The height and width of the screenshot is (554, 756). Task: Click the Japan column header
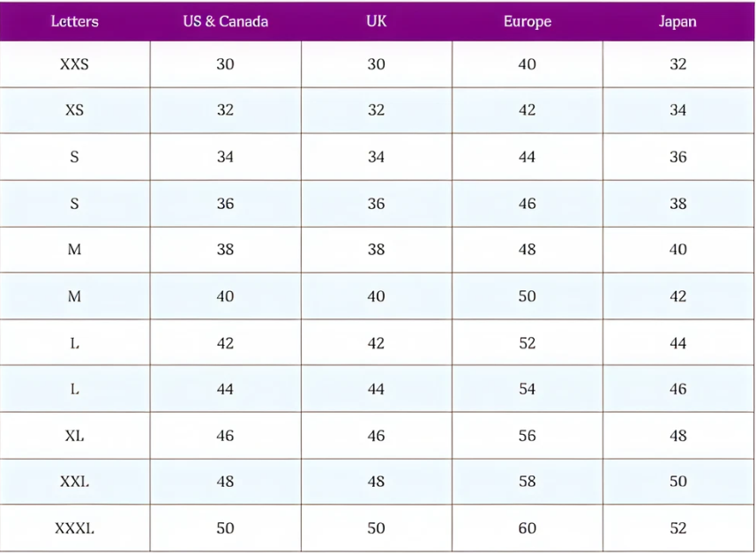(x=677, y=22)
